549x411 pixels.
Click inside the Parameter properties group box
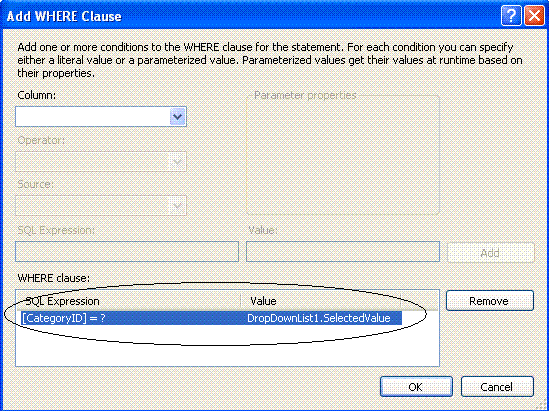tap(343, 154)
